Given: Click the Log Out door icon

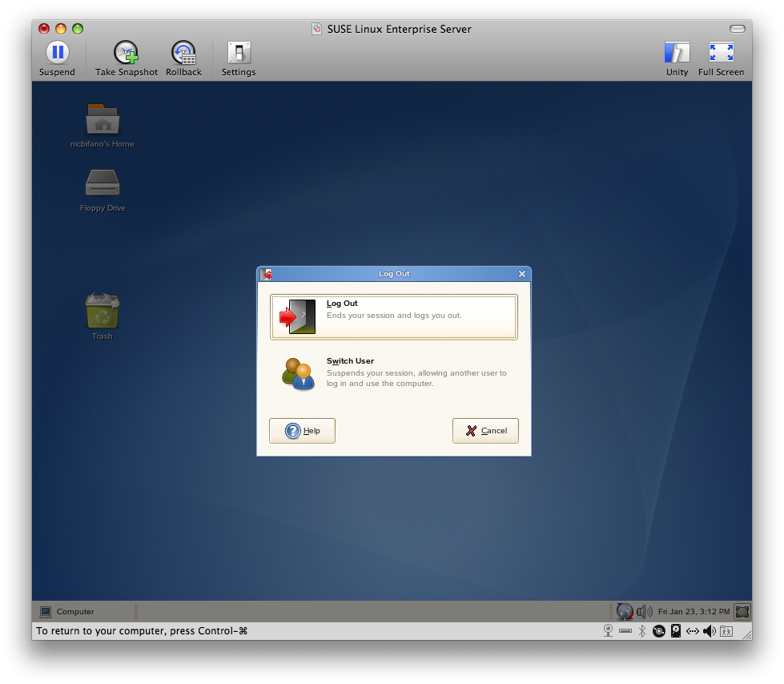Looking at the screenshot, I should (297, 316).
